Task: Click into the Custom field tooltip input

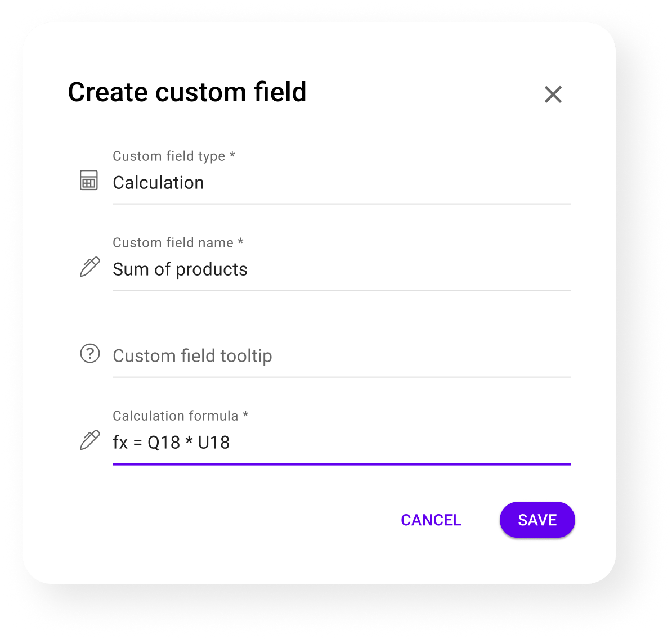Action: tap(341, 356)
